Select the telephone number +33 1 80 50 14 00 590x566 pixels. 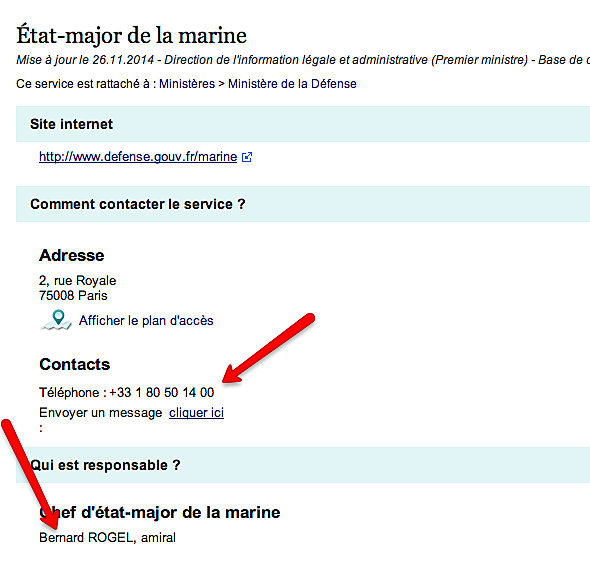(x=162, y=393)
